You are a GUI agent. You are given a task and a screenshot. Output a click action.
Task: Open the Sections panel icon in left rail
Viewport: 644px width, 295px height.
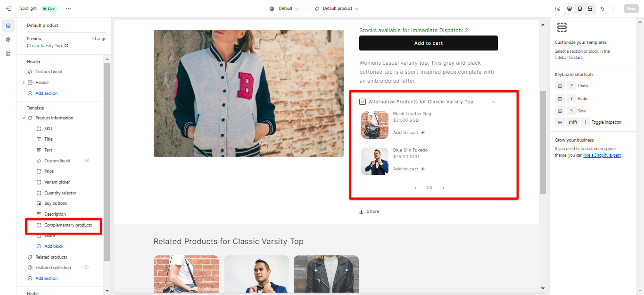(x=8, y=25)
